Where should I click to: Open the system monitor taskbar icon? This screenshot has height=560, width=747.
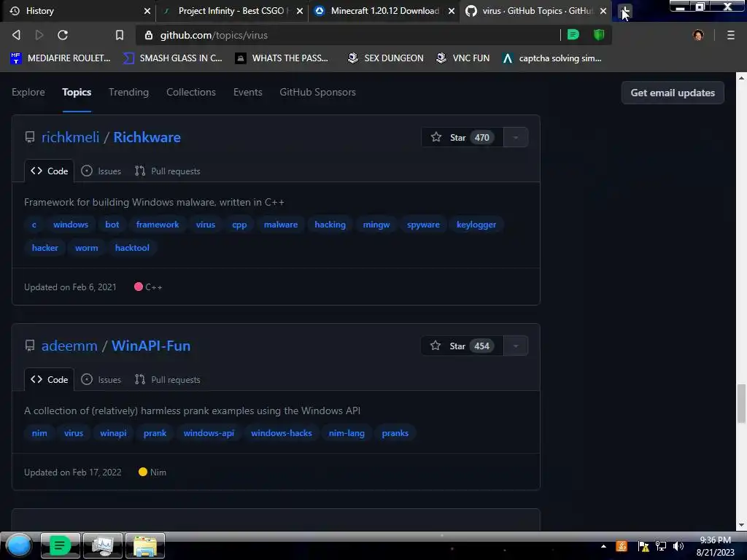point(102,545)
